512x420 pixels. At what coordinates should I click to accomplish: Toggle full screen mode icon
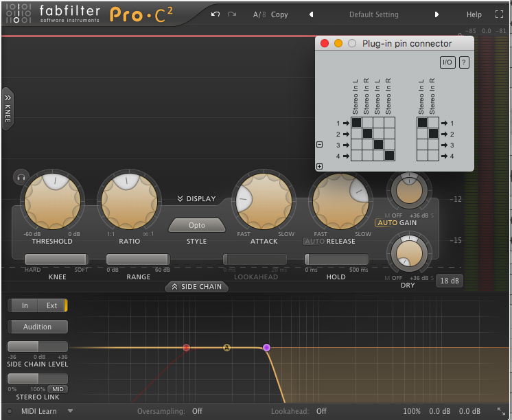pos(499,14)
